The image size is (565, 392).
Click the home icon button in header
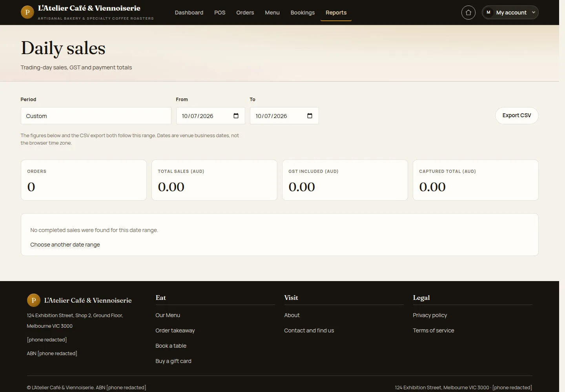click(468, 13)
